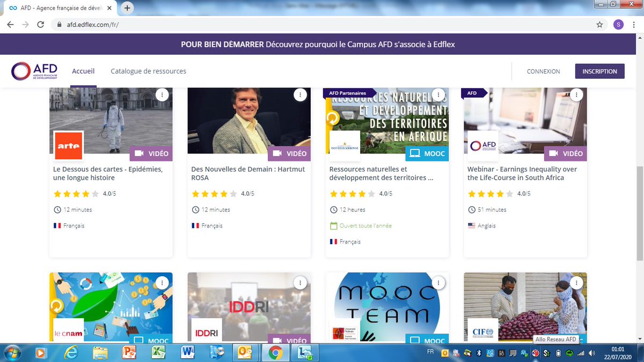Image resolution: width=644 pixels, height=362 pixels.
Task: Click the INSCRIPTION button
Action: 600,71
